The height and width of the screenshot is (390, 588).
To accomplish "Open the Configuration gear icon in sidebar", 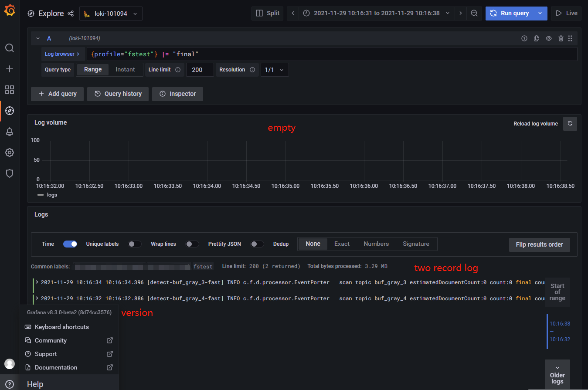I will [10, 153].
